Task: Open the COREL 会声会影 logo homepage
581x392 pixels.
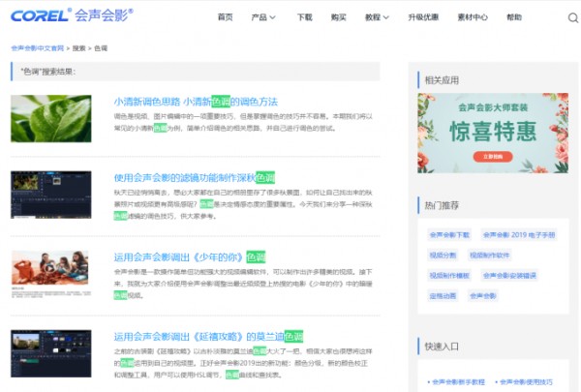Action: (72, 15)
